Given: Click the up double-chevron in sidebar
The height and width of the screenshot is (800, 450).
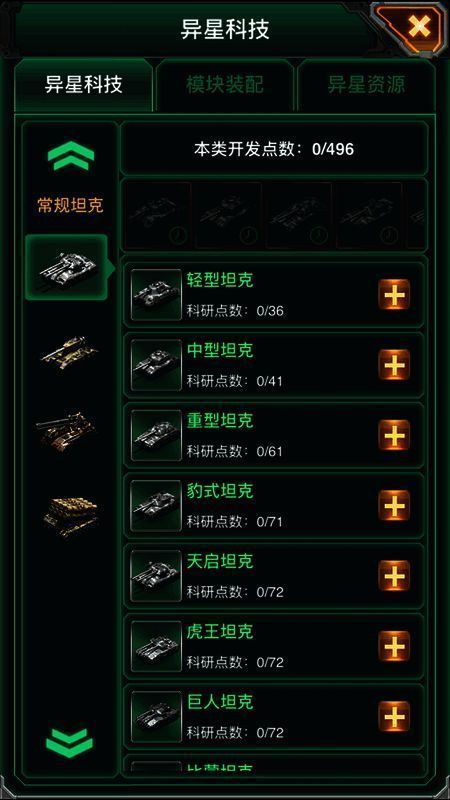Looking at the screenshot, I should [x=70, y=155].
